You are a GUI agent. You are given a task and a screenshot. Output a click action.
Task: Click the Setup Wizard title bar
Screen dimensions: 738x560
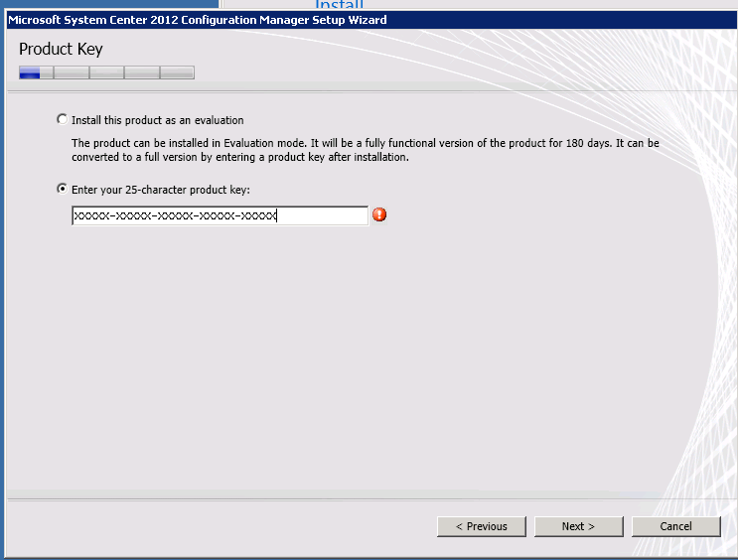pos(370,20)
